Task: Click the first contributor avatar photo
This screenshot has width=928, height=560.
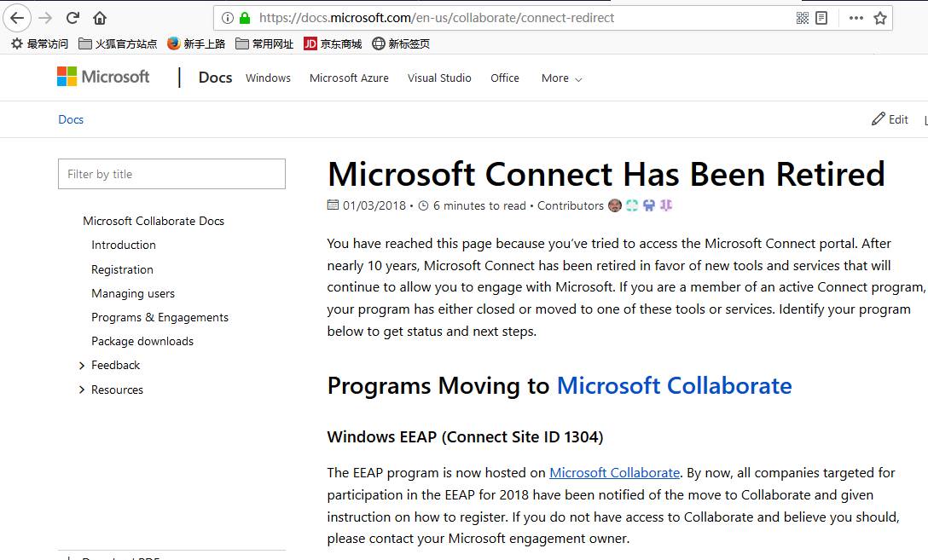Action: coord(613,205)
